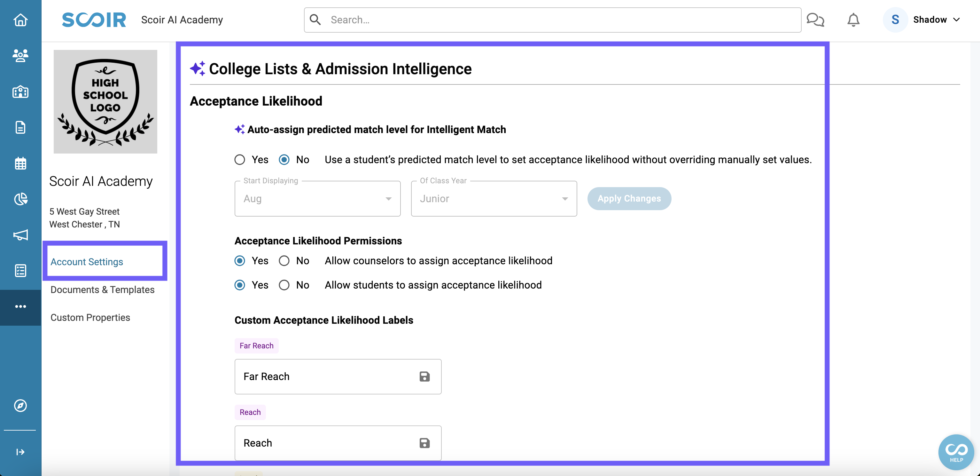Screen dimensions: 980x476
Task: Open the Announcements megaphone icon
Action: click(x=20, y=235)
